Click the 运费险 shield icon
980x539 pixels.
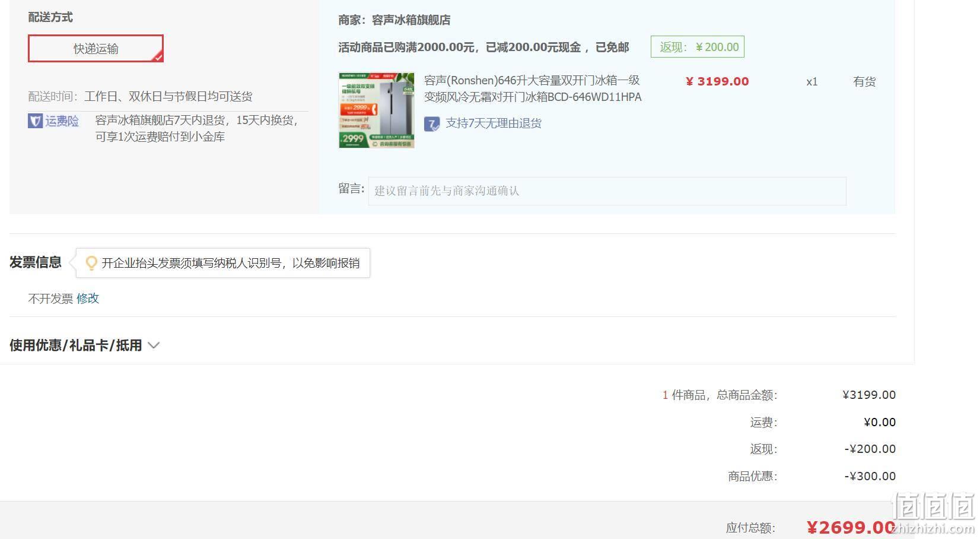click(x=35, y=121)
